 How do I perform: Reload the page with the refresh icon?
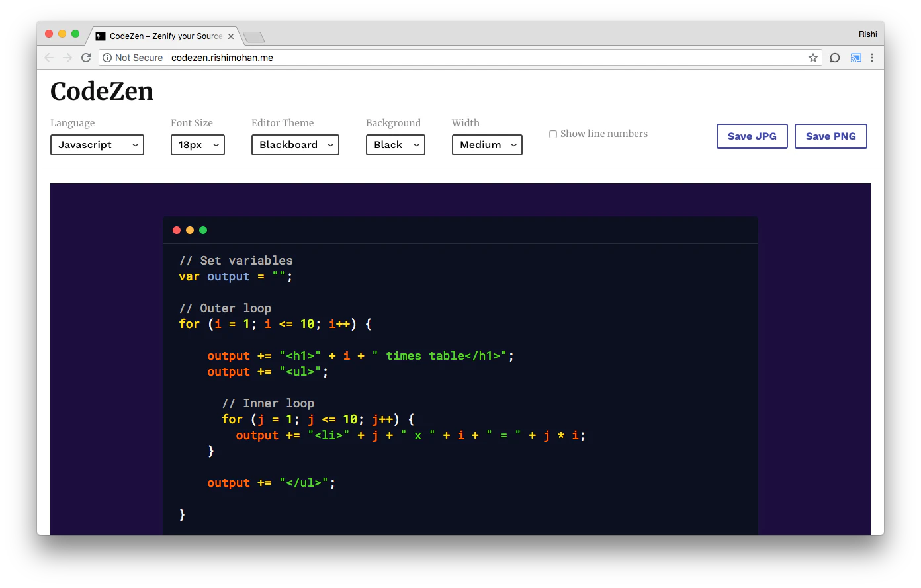(x=86, y=58)
